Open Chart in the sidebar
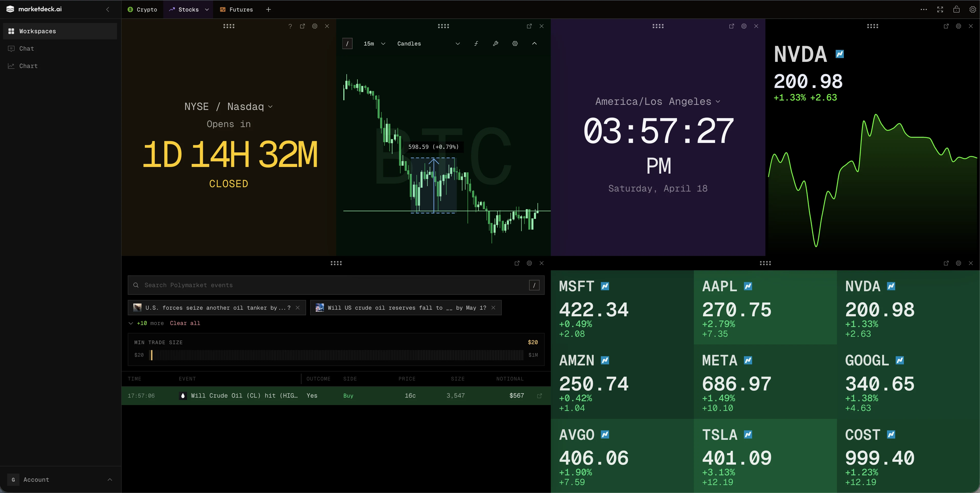This screenshot has width=980, height=493. tap(60, 66)
